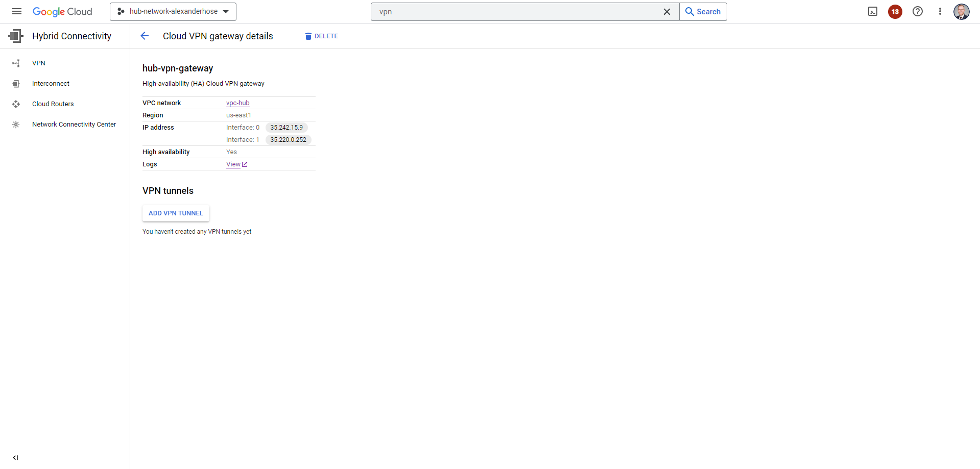The image size is (980, 469).
Task: Collapse the left navigation panel
Action: click(x=15, y=457)
